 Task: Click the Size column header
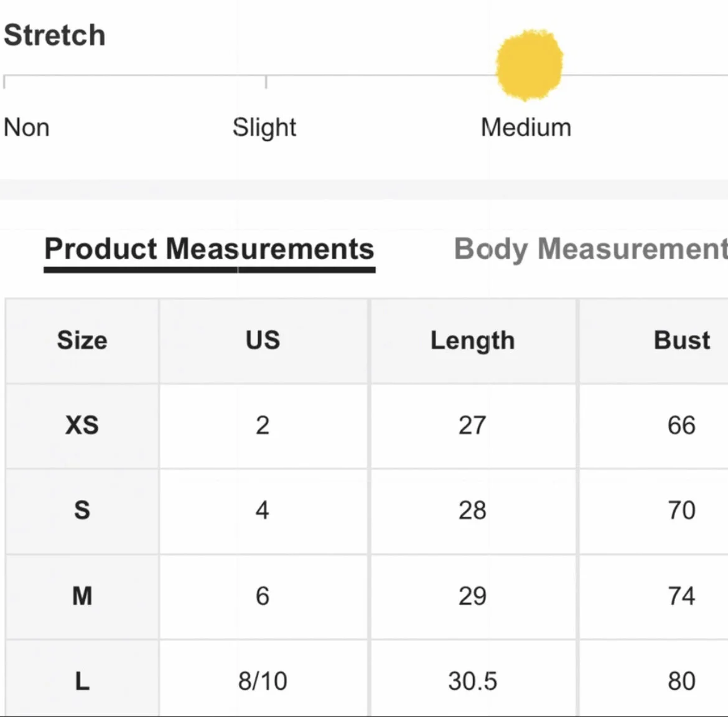82,340
